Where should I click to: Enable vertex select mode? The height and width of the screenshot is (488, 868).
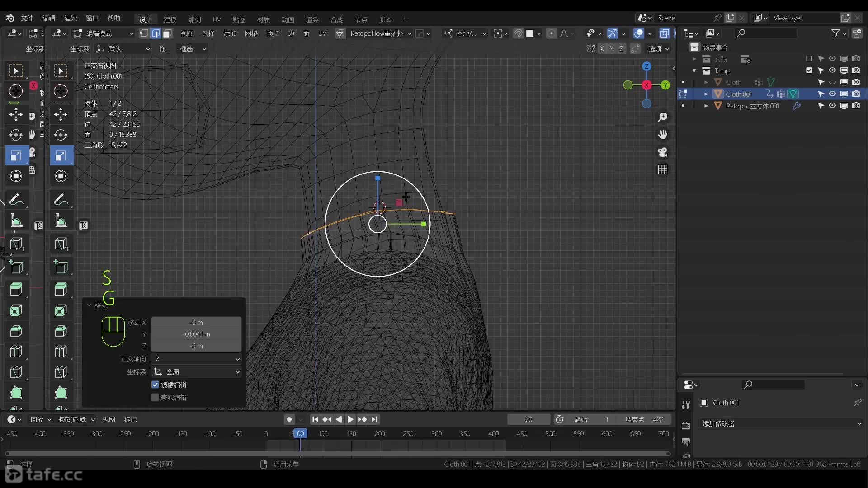coord(144,33)
